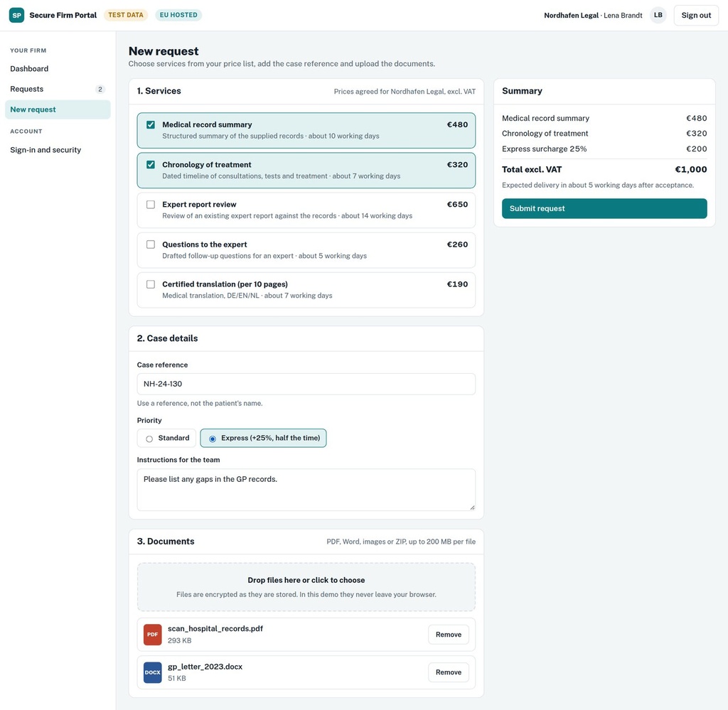Click the SP portal logo icon
Image resolution: width=728 pixels, height=710 pixels.
(17, 16)
